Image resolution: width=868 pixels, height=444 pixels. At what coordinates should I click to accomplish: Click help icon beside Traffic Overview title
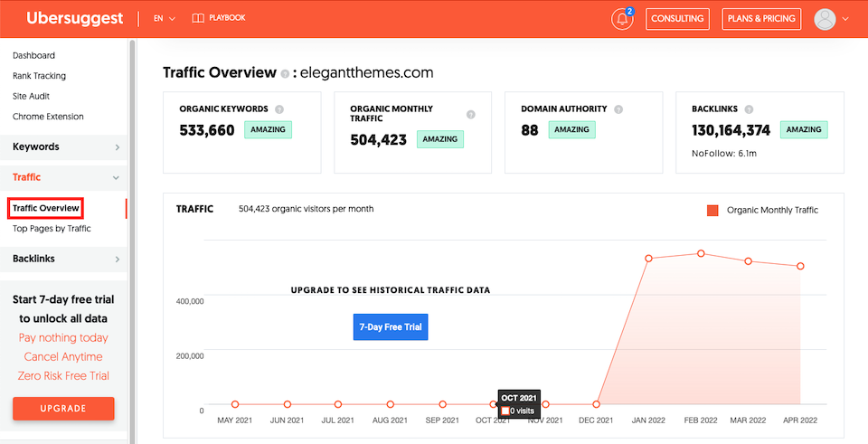[x=285, y=73]
